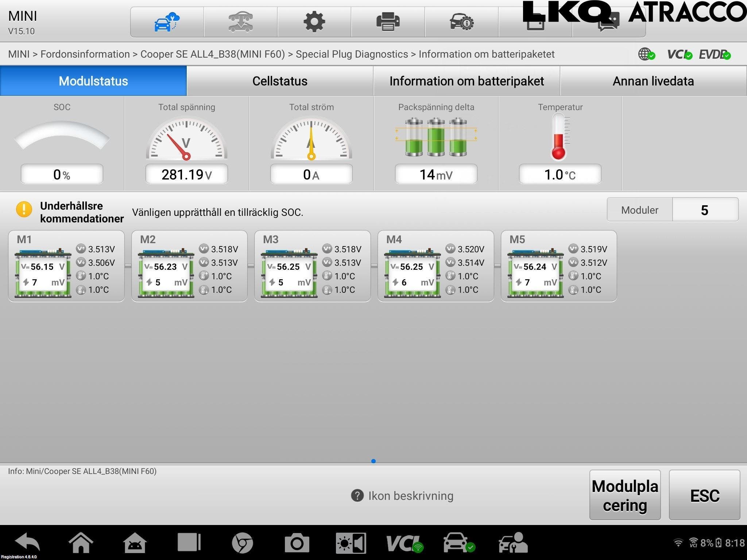Tap M1 module voltage 56.15 V
Viewport: 747px width, 560px height.
pyautogui.click(x=43, y=267)
